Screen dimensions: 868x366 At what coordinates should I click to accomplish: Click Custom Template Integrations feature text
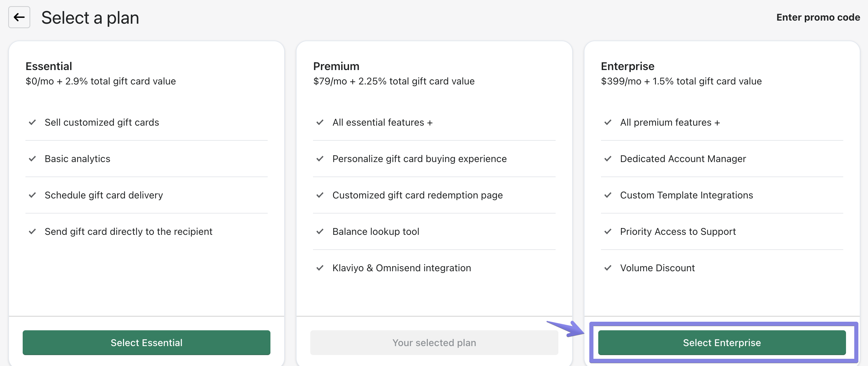point(686,195)
